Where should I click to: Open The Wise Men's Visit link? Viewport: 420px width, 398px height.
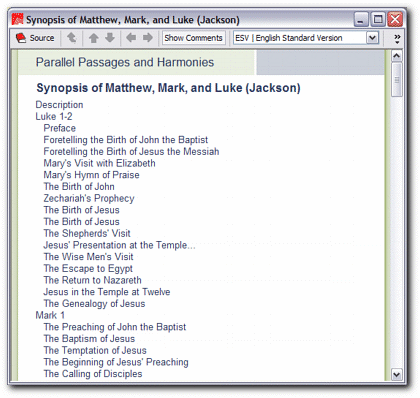pyautogui.click(x=88, y=257)
